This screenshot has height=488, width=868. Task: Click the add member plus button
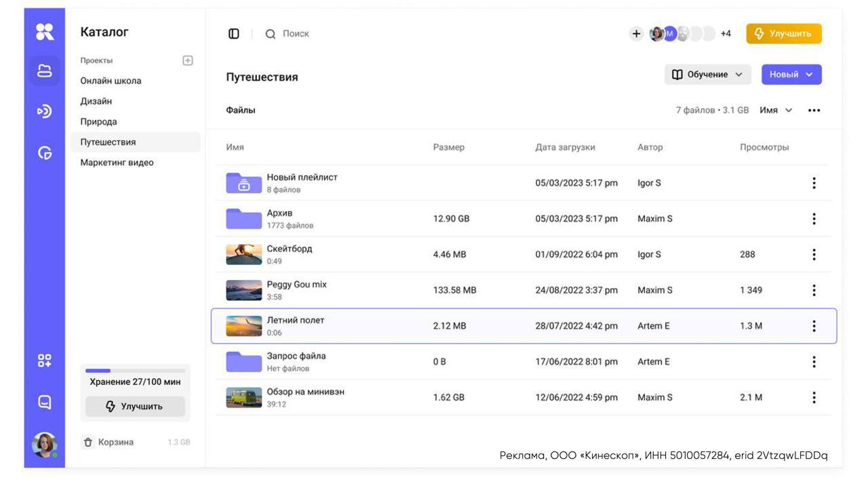[636, 34]
